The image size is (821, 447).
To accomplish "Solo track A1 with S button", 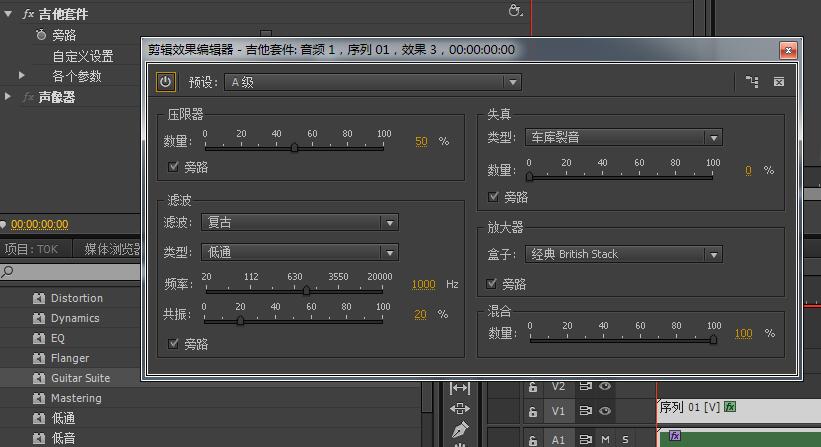I will point(625,440).
